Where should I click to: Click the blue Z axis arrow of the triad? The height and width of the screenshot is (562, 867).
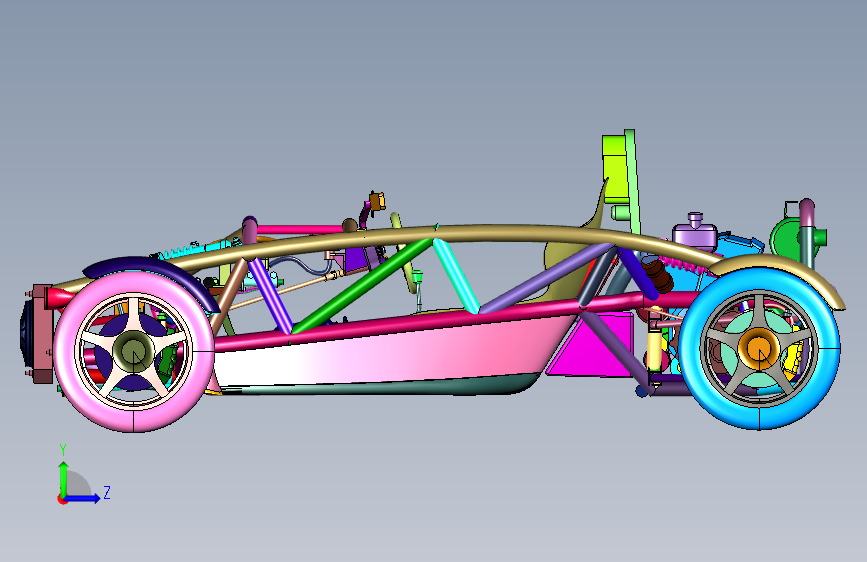tap(83, 498)
